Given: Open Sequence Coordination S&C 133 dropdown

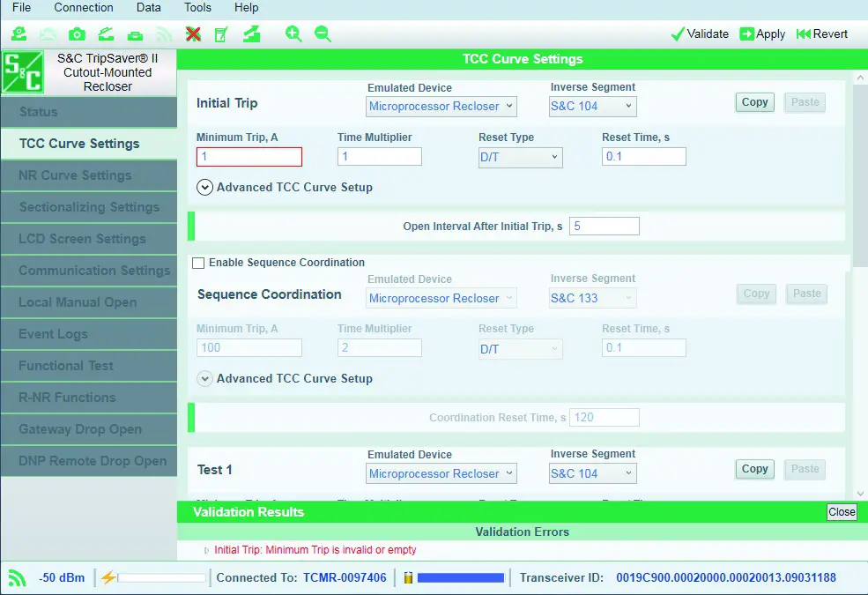Looking at the screenshot, I should [x=592, y=298].
